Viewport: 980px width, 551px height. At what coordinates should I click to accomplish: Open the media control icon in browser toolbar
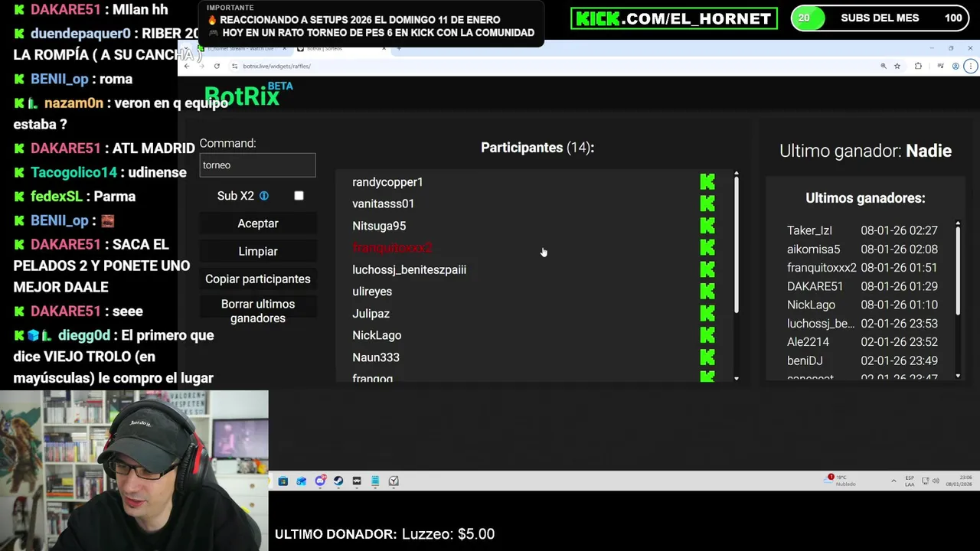(940, 66)
